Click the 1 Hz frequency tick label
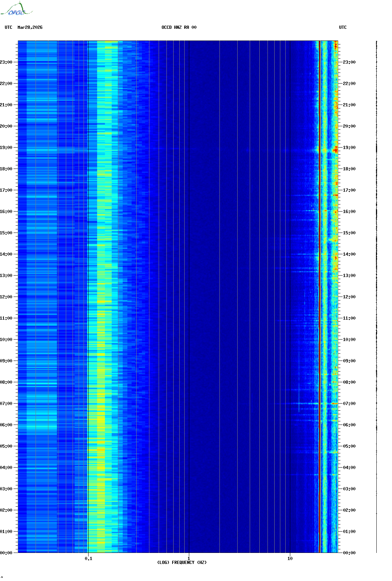 [x=189, y=559]
